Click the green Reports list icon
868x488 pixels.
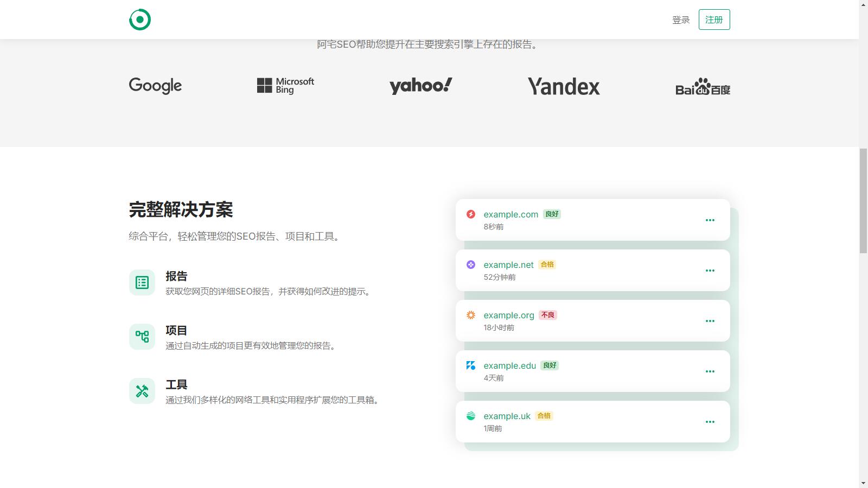pyautogui.click(x=142, y=282)
